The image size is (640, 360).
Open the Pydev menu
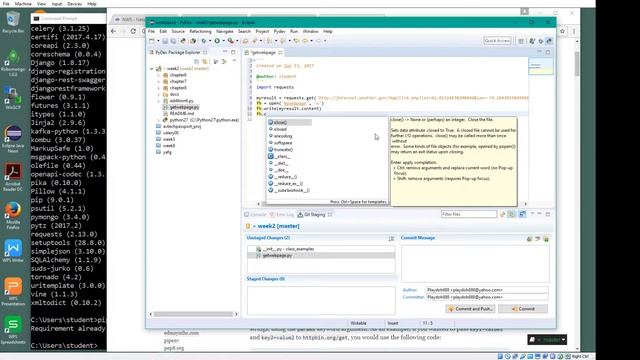pyautogui.click(x=280, y=31)
